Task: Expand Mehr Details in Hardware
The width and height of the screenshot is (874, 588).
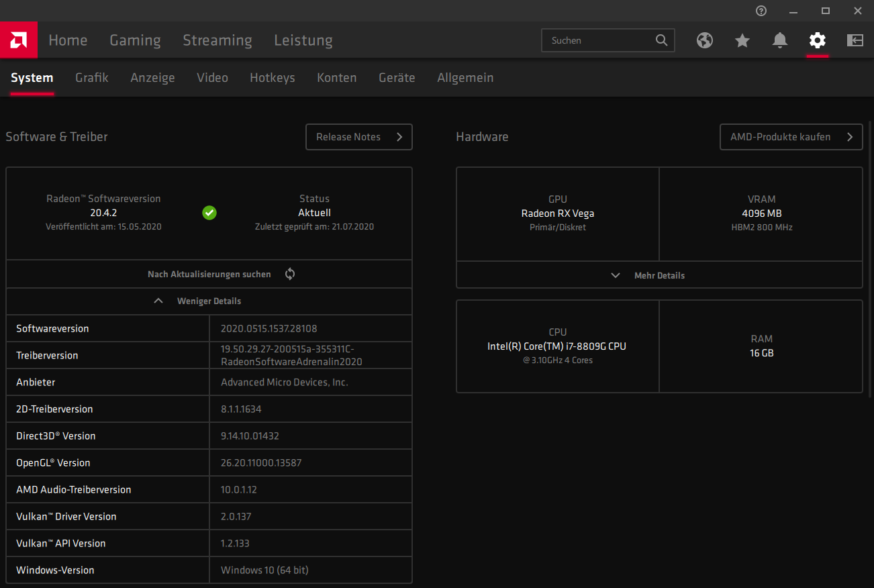Action: coord(659,275)
